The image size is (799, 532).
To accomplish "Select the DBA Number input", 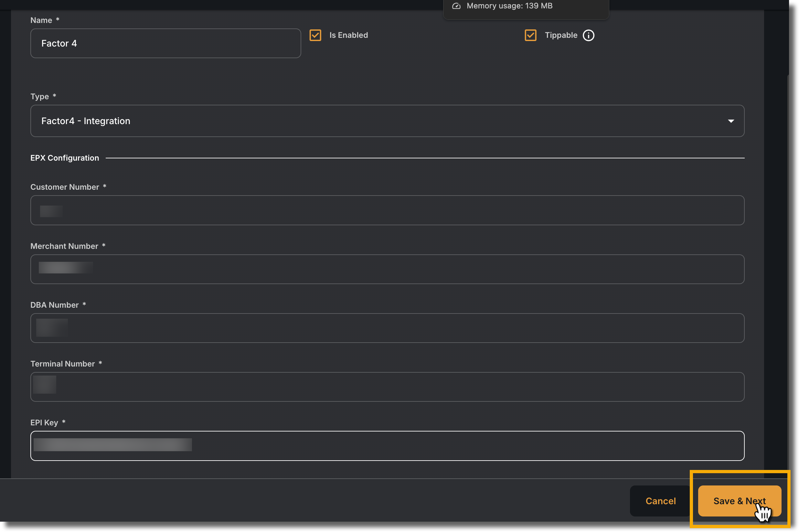I will (387, 328).
